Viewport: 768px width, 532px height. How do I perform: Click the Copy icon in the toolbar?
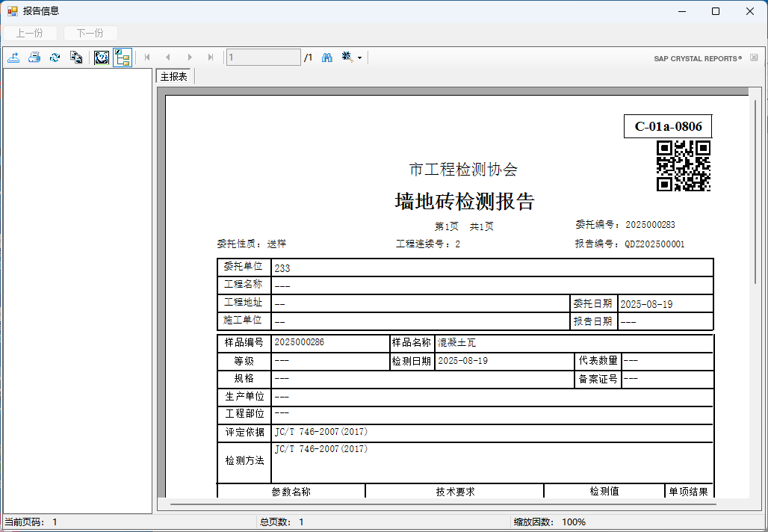pos(75,58)
